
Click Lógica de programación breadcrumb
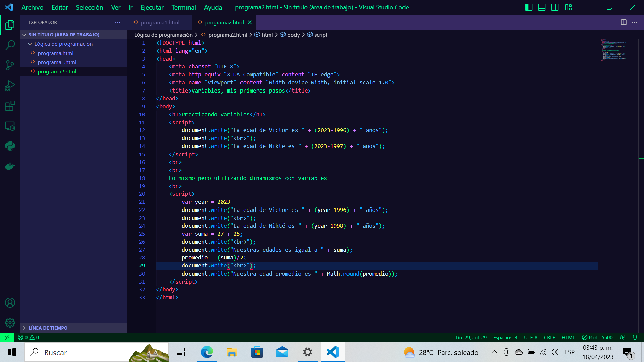coord(163,35)
